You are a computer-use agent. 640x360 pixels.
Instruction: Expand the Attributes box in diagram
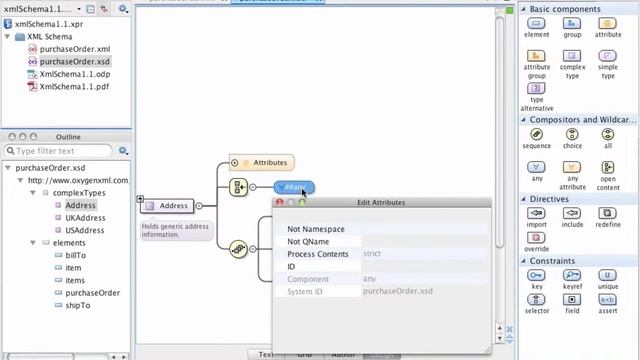pyautogui.click(x=235, y=163)
